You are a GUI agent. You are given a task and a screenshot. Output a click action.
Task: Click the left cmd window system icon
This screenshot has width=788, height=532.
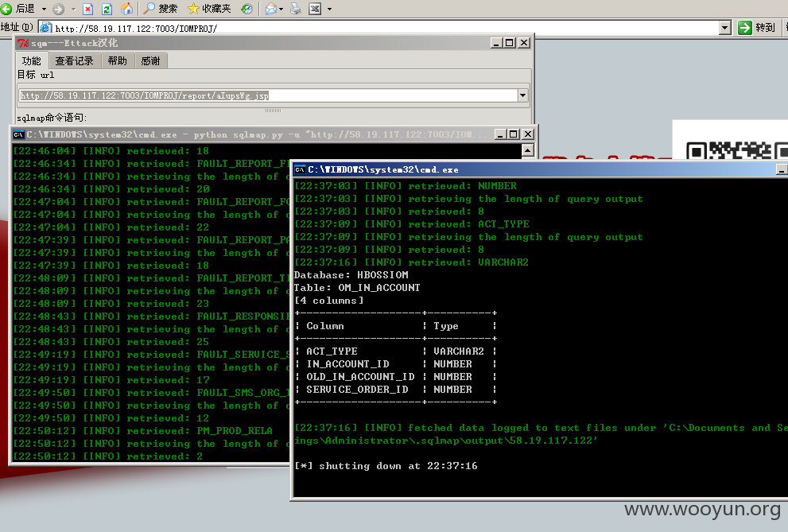[x=18, y=134]
